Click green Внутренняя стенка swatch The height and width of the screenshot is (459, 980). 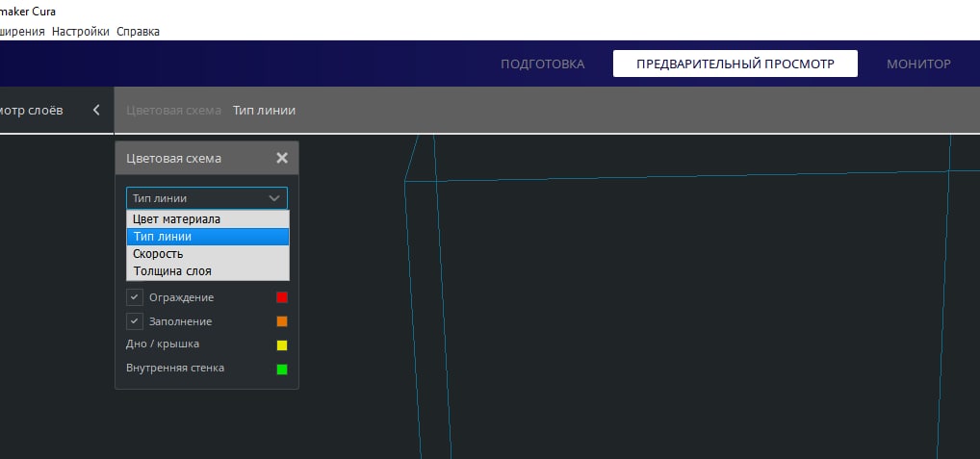[x=282, y=370]
